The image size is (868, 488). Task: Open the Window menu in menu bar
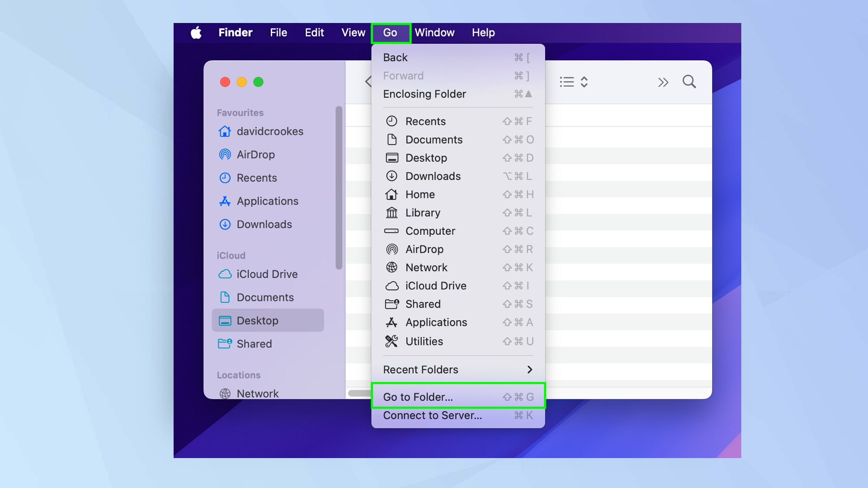434,33
